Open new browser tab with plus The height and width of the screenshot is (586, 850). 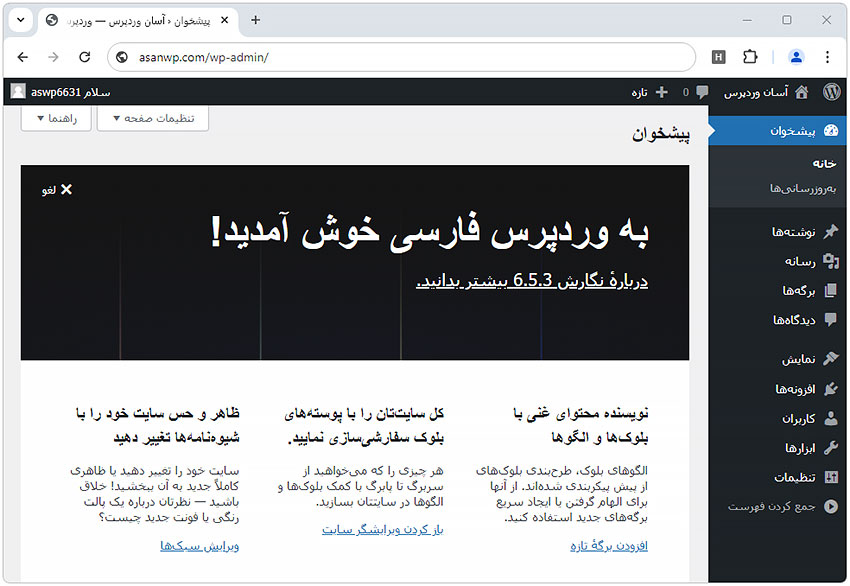point(255,20)
